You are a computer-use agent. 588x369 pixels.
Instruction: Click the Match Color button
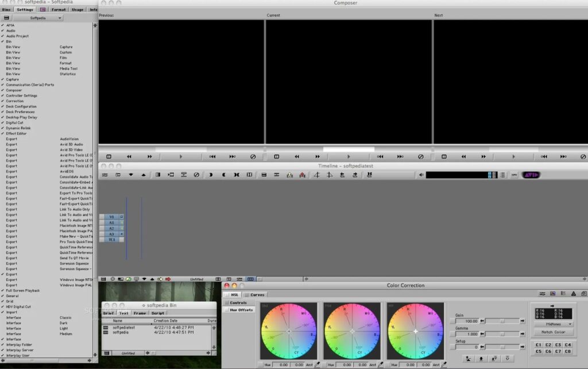(x=554, y=332)
